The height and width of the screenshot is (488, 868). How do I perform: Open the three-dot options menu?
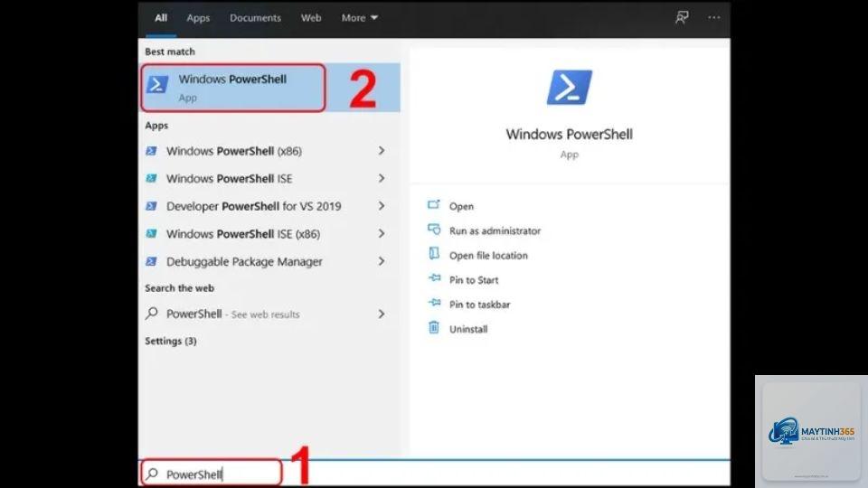(x=713, y=17)
